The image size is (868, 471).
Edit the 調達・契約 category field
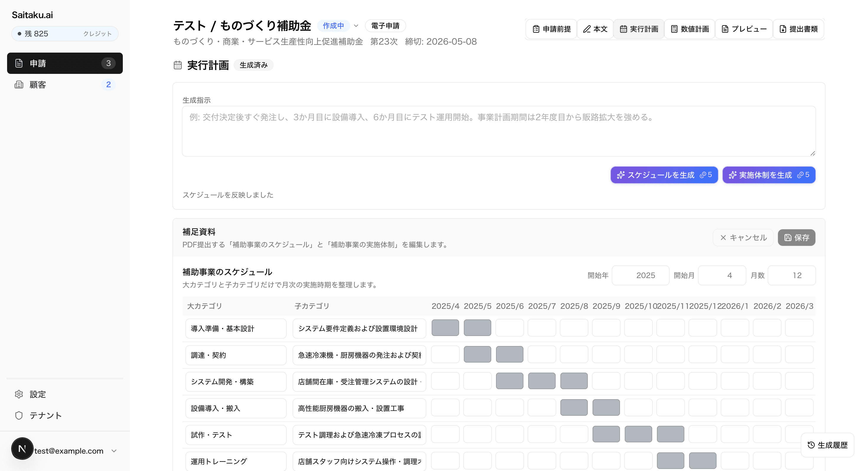236,355
